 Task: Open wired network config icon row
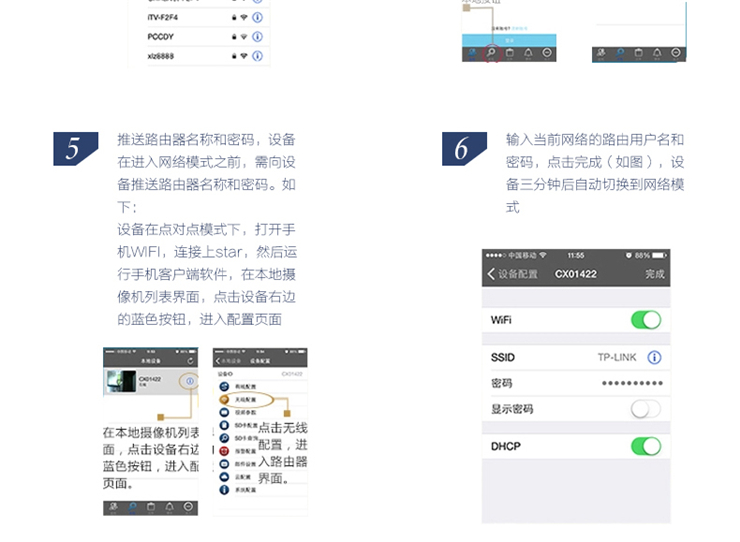tap(224, 387)
